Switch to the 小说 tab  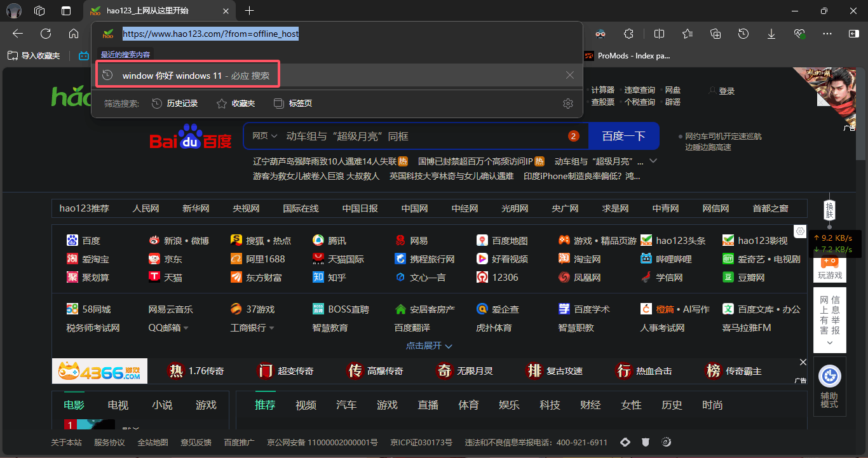[162, 405]
